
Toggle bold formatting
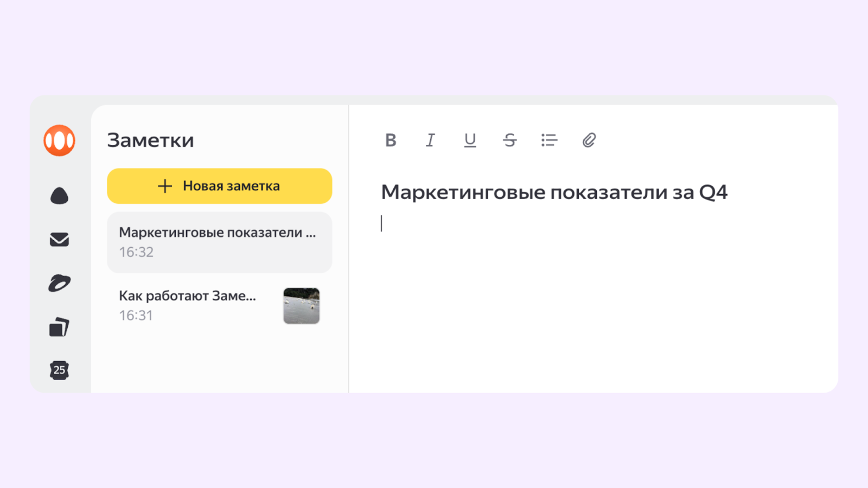[x=390, y=140]
